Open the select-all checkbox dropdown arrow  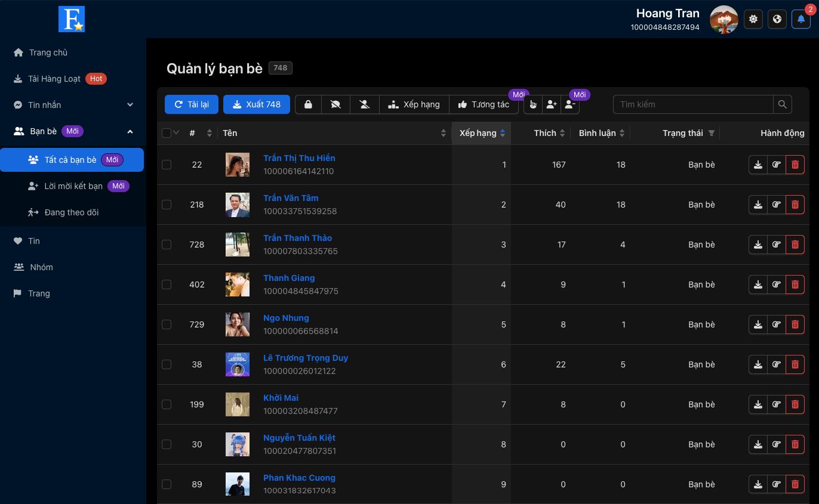click(x=176, y=133)
